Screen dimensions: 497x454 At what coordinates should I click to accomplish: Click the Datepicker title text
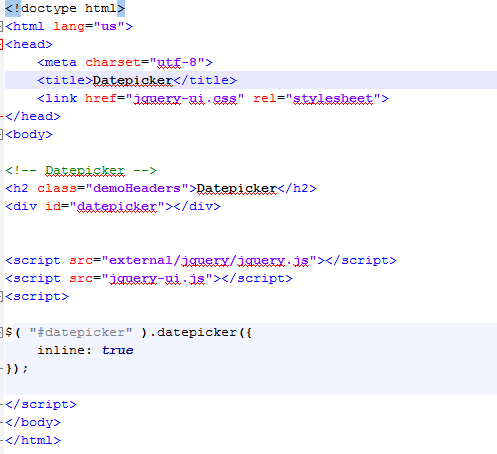tap(133, 80)
